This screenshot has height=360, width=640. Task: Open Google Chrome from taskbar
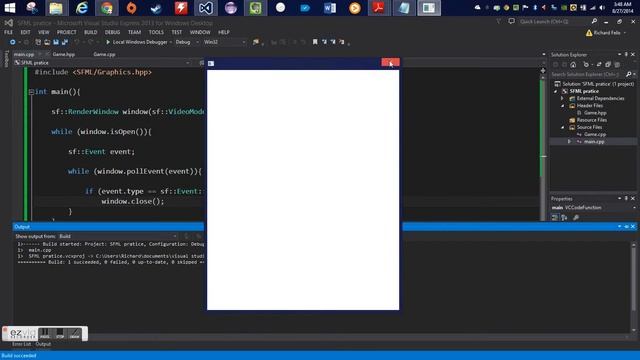coord(107,8)
